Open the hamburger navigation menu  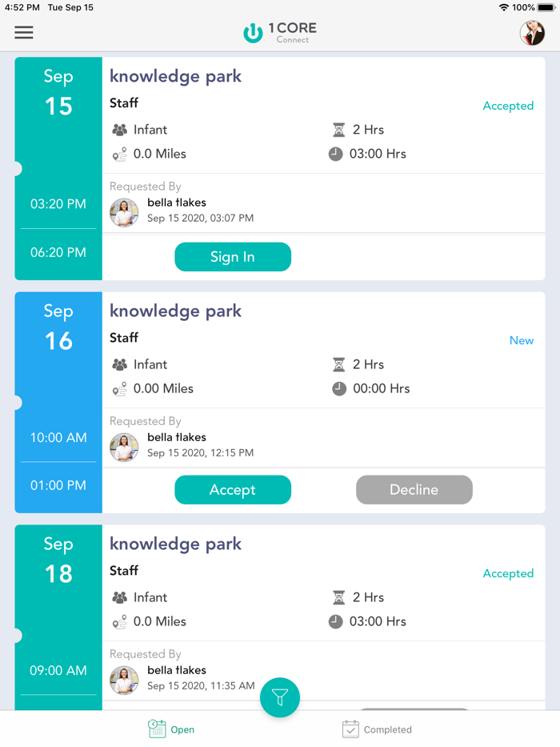click(24, 33)
